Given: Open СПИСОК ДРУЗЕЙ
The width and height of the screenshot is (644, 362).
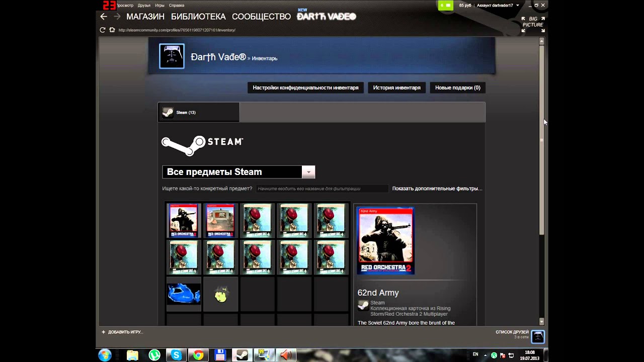Looking at the screenshot, I should point(512,332).
